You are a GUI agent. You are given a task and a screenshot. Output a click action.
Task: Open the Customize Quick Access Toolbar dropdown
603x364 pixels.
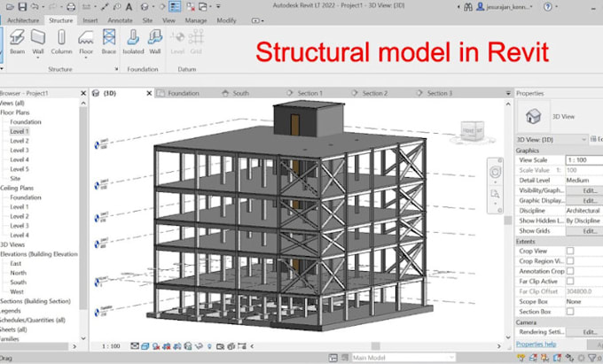[218, 6]
